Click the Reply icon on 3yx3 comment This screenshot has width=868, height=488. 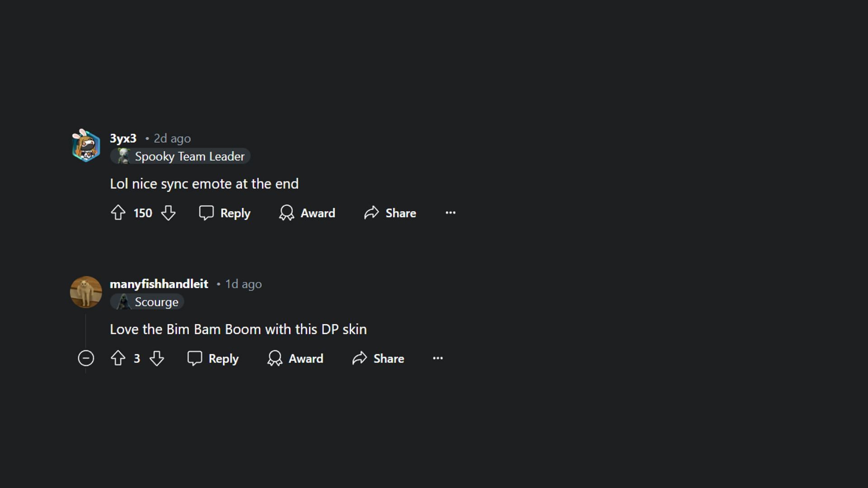[x=206, y=213]
